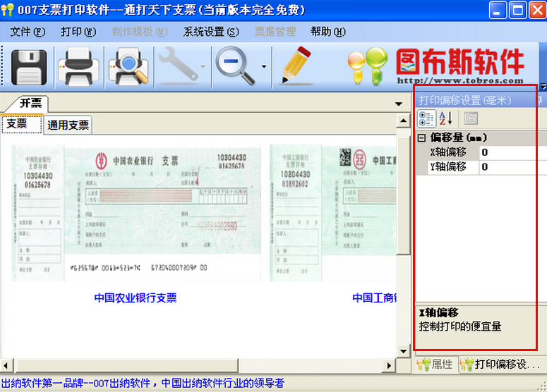Select the Y轴偏移 property row label
Viewport: 547px width, 392px height.
tap(448, 167)
